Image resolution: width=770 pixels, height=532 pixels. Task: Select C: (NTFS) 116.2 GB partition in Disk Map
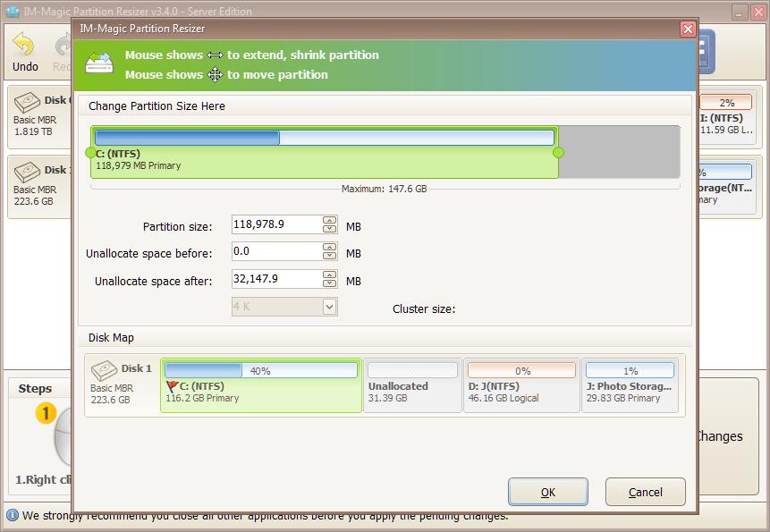[261, 385]
